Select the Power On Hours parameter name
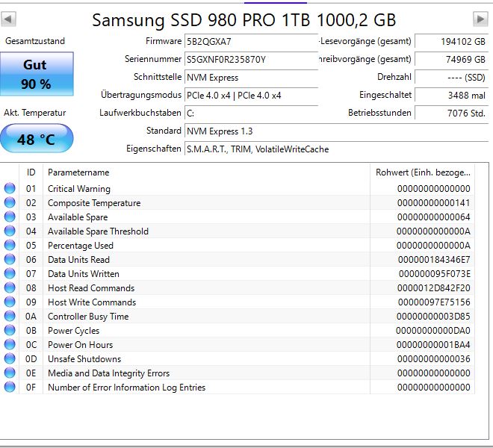The image size is (493, 448). click(80, 344)
